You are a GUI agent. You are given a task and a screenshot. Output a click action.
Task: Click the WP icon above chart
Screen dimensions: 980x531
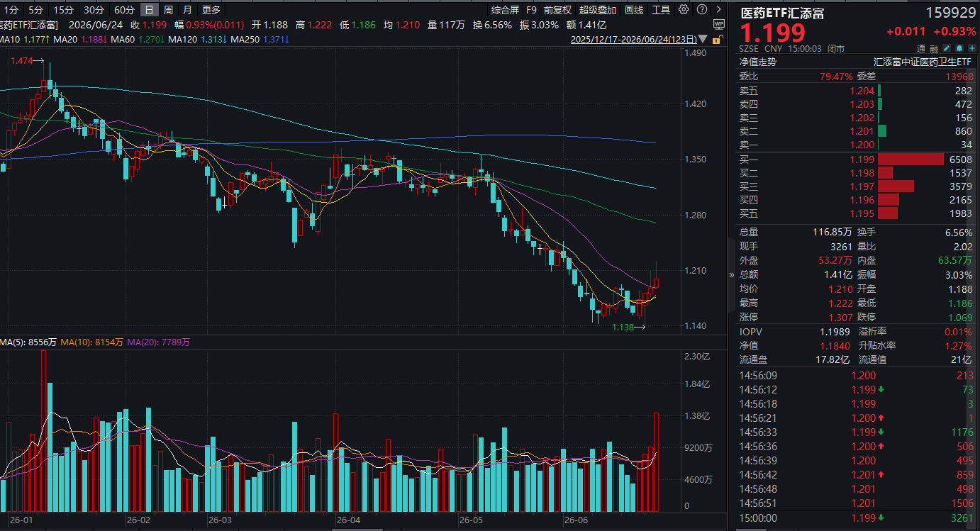(719, 24)
